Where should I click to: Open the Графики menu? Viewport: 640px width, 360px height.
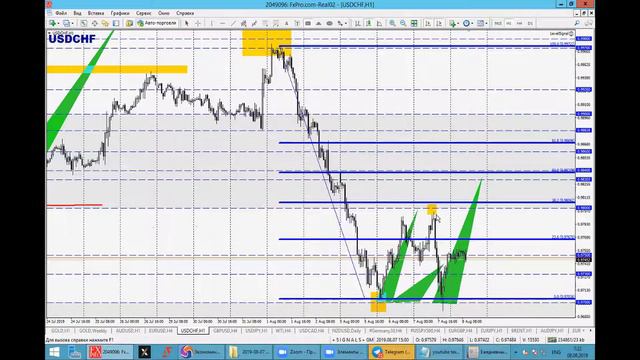(120, 13)
